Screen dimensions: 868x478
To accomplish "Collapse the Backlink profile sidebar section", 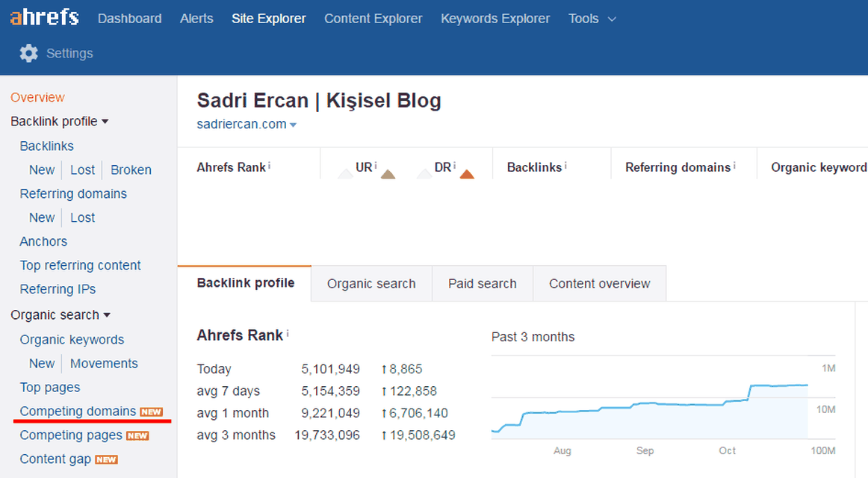I will (x=59, y=121).
